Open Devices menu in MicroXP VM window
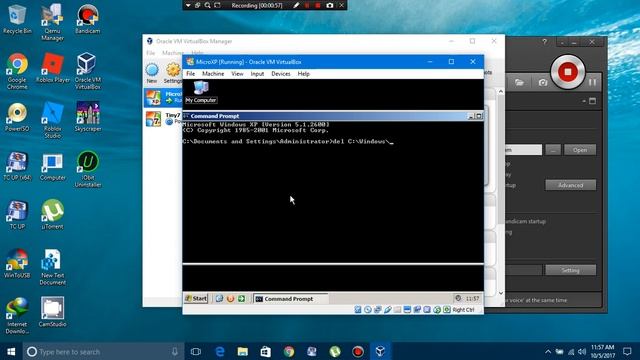Viewport: 640px width, 360px height. coord(281,74)
